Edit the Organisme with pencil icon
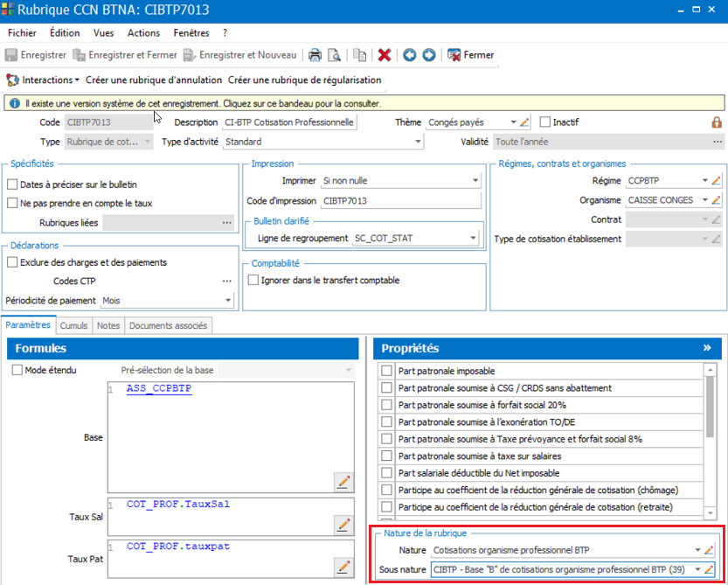Screen dimensions: 728x585 716,200
